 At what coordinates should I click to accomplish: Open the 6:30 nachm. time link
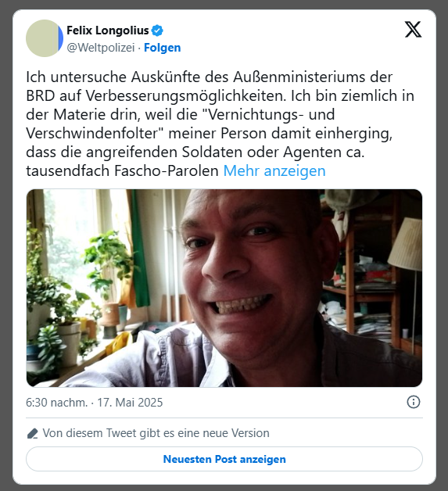(x=56, y=403)
